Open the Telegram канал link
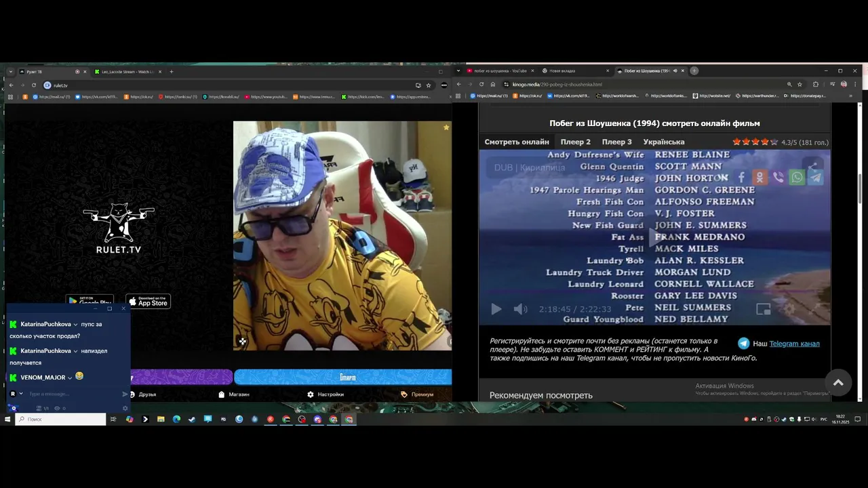Image resolution: width=868 pixels, height=488 pixels. click(794, 344)
